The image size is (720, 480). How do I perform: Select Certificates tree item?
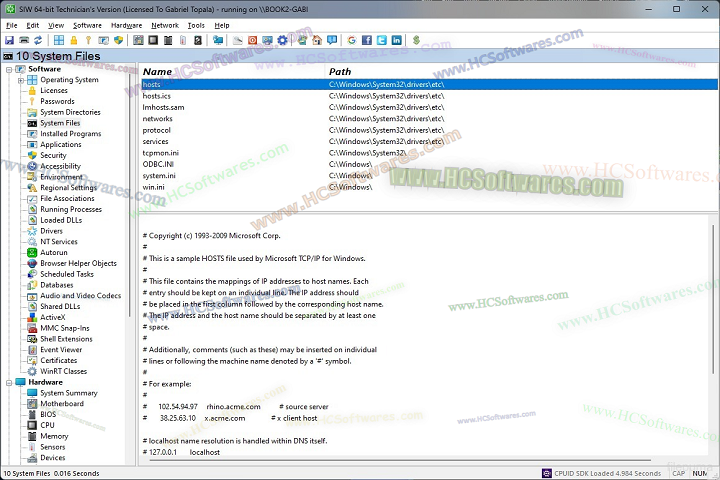(x=59, y=361)
